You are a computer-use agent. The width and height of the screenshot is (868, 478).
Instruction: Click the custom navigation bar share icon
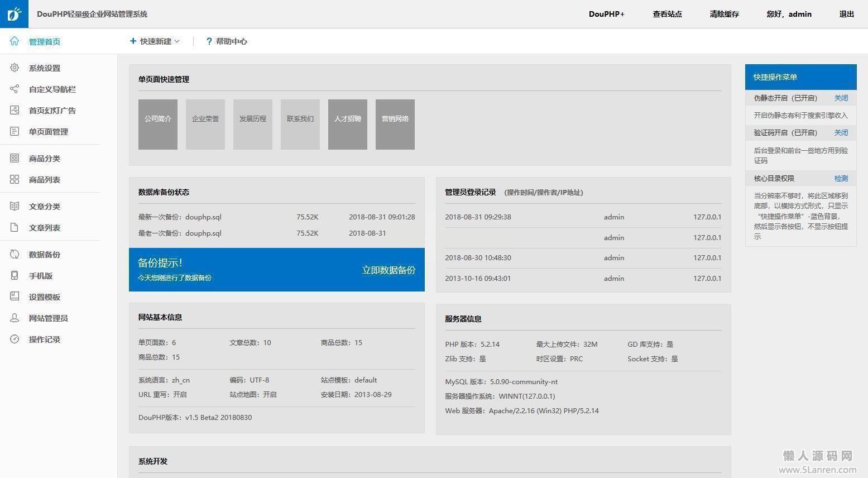(15, 89)
